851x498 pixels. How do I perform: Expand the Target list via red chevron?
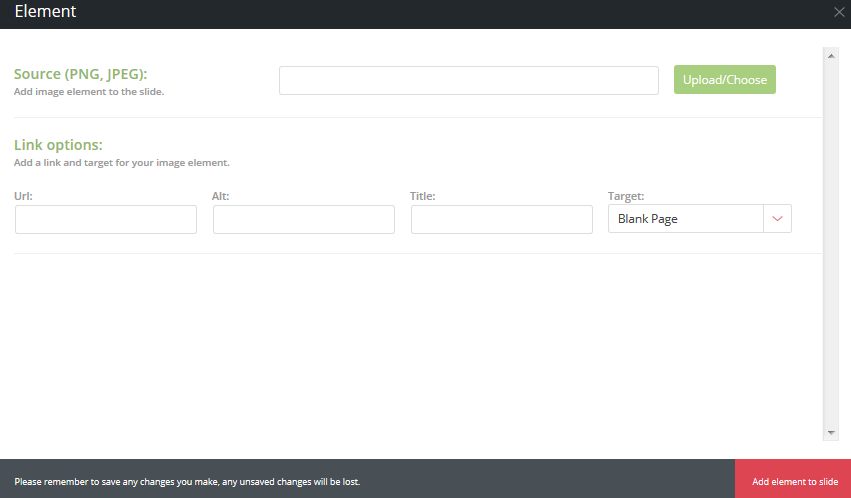[x=778, y=219]
